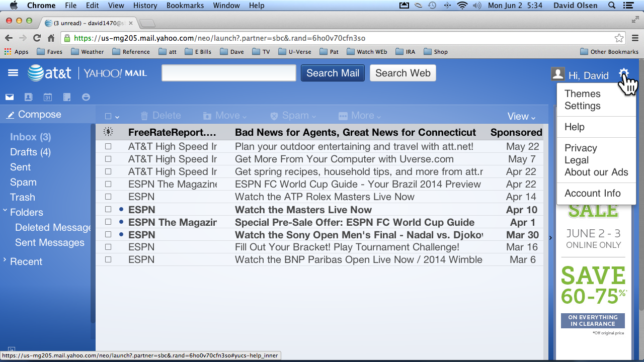Screen dimensions: 644x362
Task: Reload the page with Chrome's refresh icon
Action: click(x=37, y=38)
